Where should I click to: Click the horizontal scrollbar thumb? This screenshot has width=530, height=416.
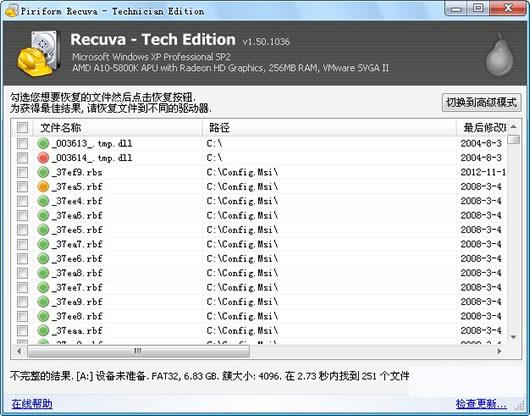coord(139,351)
